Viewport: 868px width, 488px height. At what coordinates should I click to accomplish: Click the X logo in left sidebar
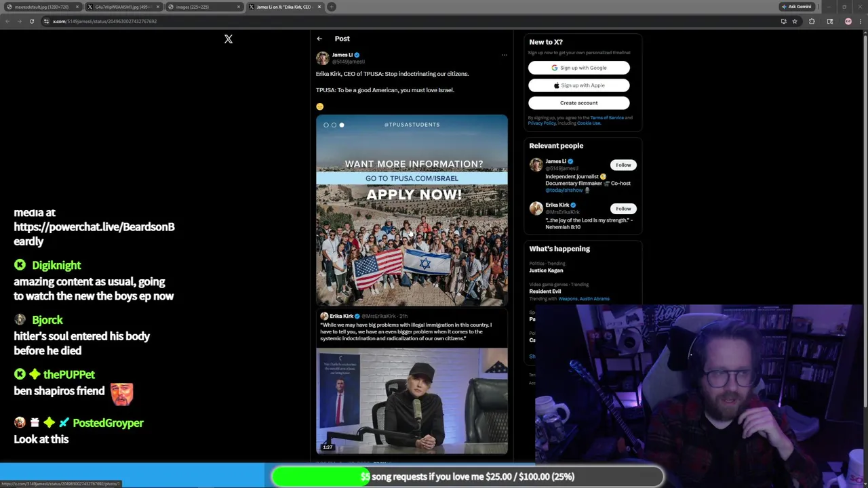229,39
